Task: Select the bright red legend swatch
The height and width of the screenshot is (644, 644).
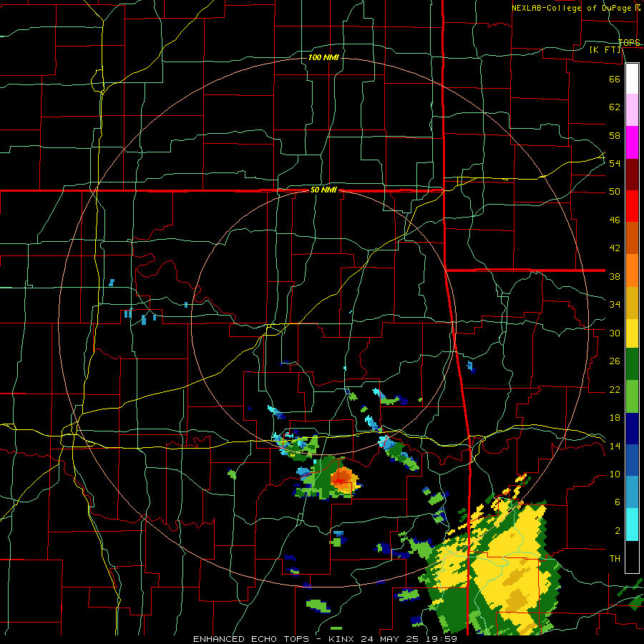Action: coord(632,206)
